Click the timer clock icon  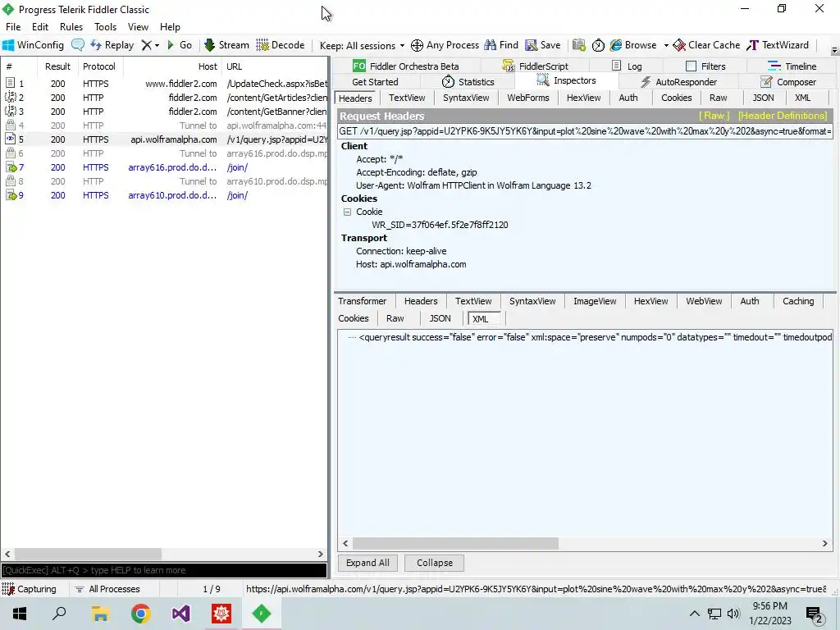point(598,45)
